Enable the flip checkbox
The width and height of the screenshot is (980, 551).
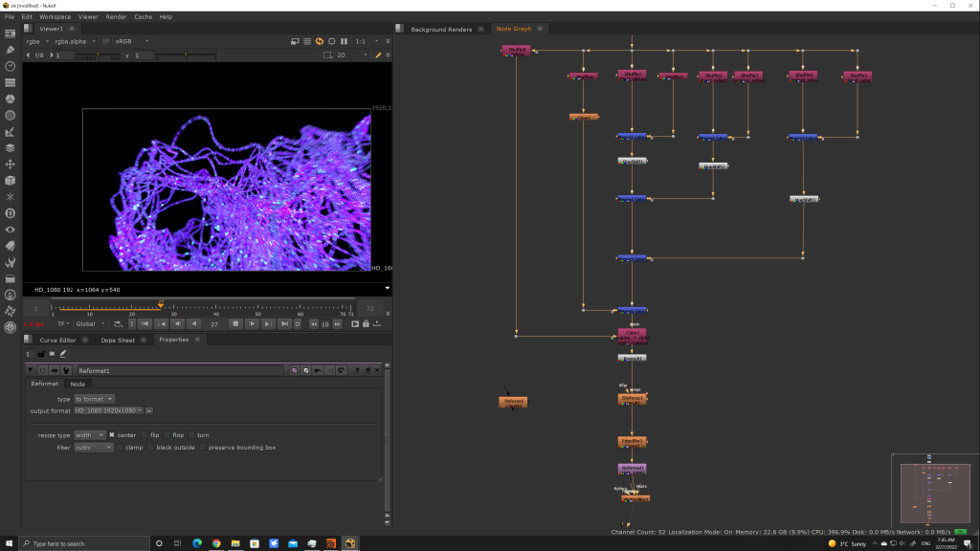point(145,435)
